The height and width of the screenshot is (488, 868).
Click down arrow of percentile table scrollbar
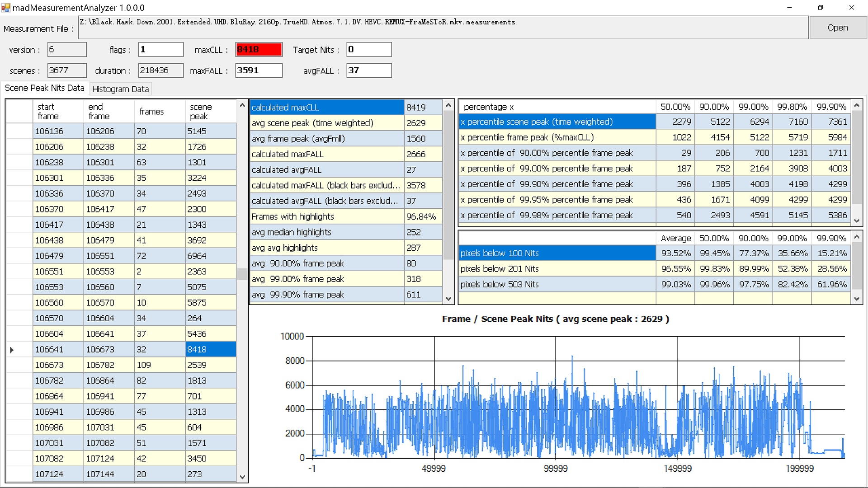(x=857, y=221)
